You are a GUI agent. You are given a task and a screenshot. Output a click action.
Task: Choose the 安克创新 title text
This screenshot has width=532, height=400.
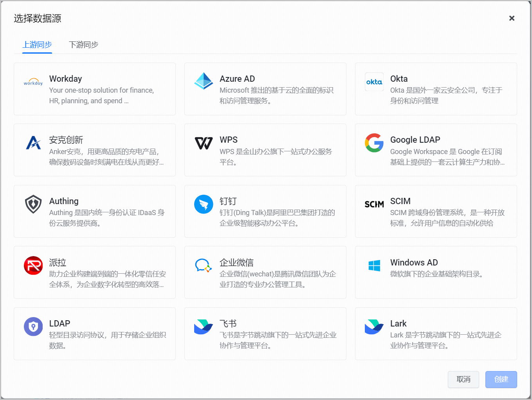click(66, 140)
